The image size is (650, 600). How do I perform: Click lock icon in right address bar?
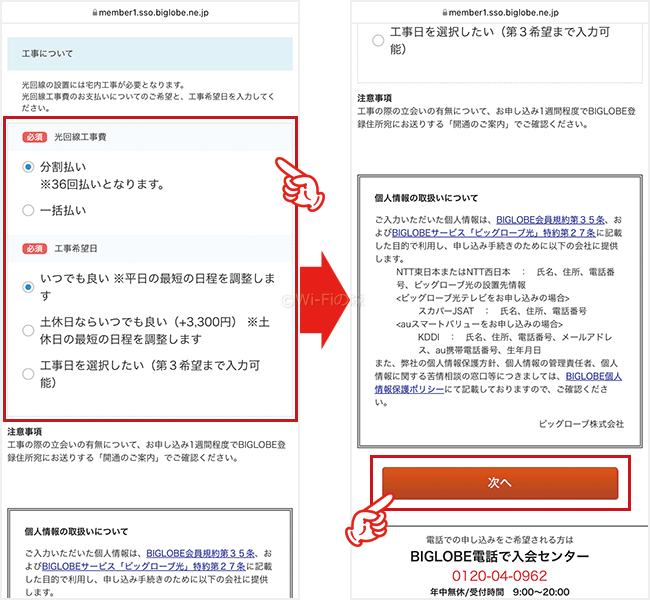click(445, 12)
